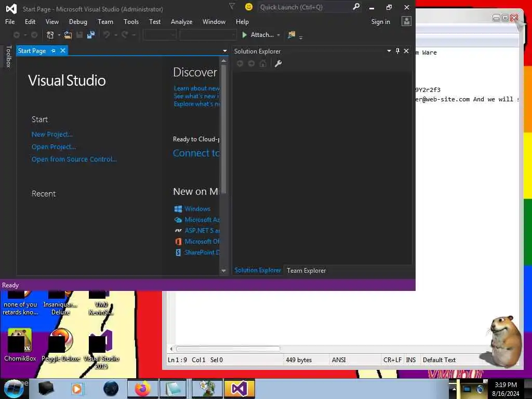Click the feedback smiley face icon
Screen dimensions: 532x399
click(x=249, y=7)
